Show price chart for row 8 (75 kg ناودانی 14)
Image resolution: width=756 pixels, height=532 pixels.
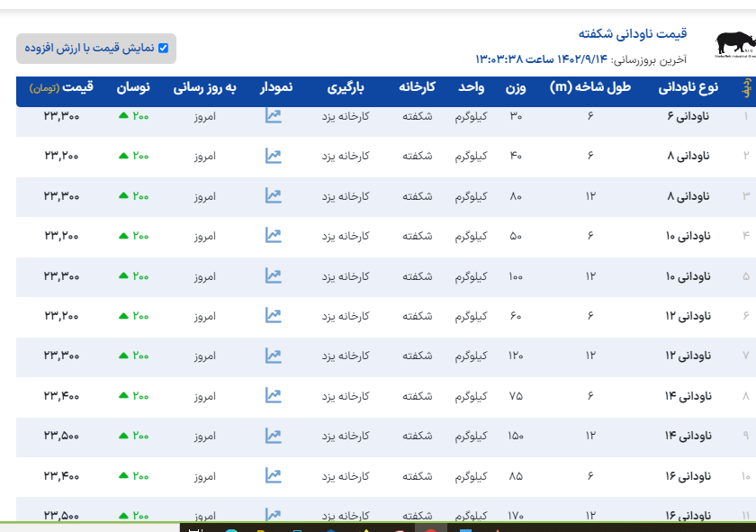274,395
